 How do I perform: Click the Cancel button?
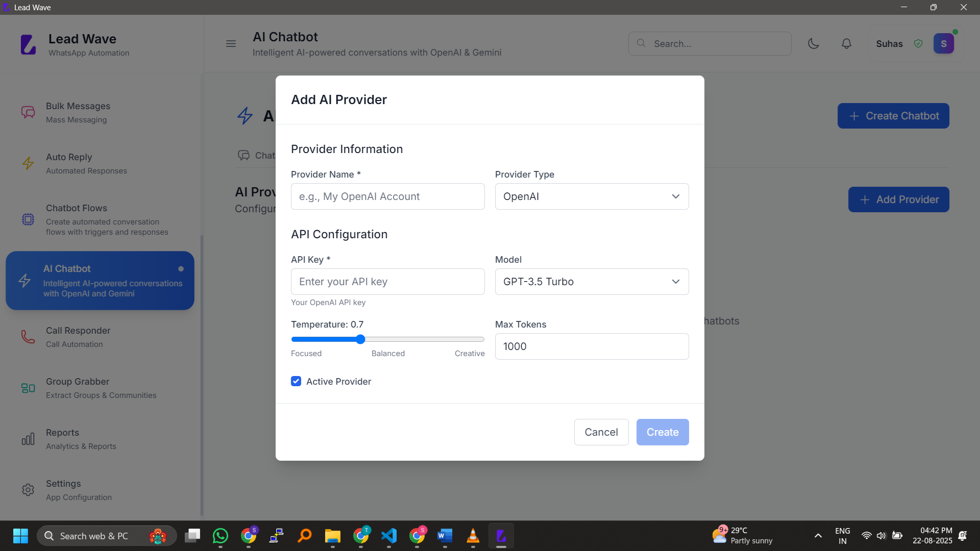click(x=601, y=432)
